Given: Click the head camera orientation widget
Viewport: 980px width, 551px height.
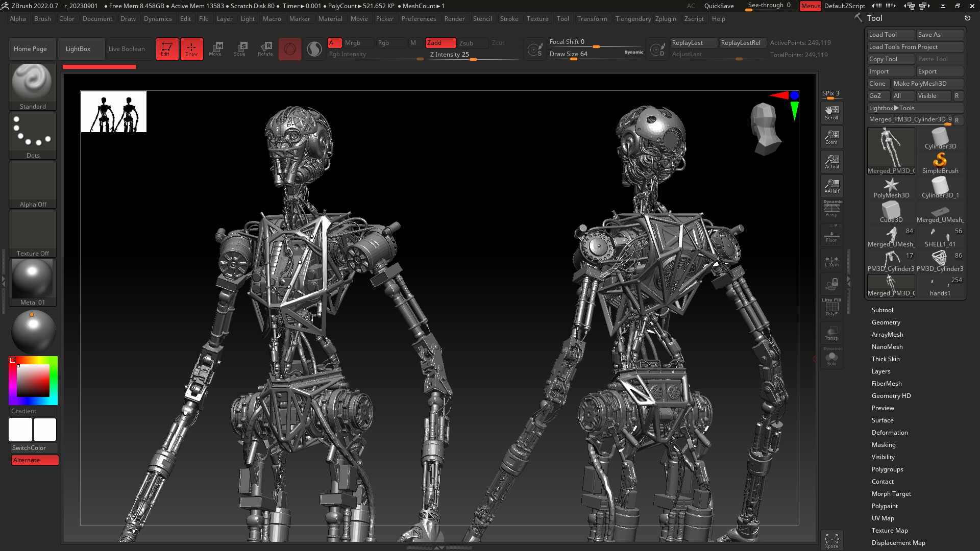Looking at the screenshot, I should pyautogui.click(x=765, y=129).
